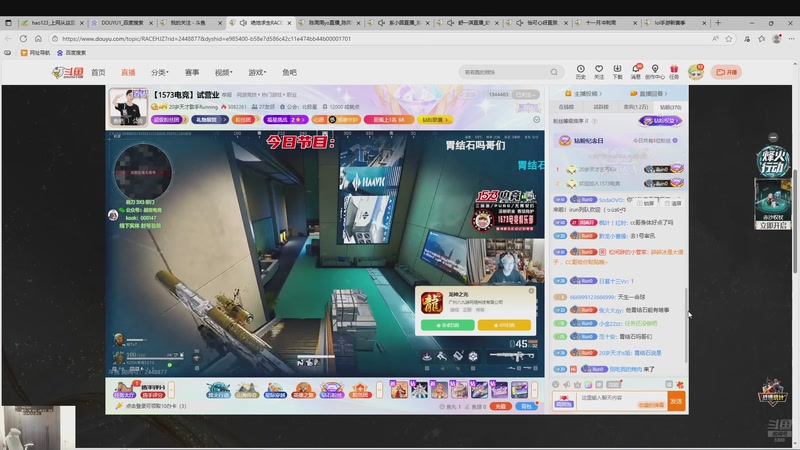The width and height of the screenshot is (800, 450).
Task: Open the 烽火行动 activity icon
Action: tap(218, 390)
